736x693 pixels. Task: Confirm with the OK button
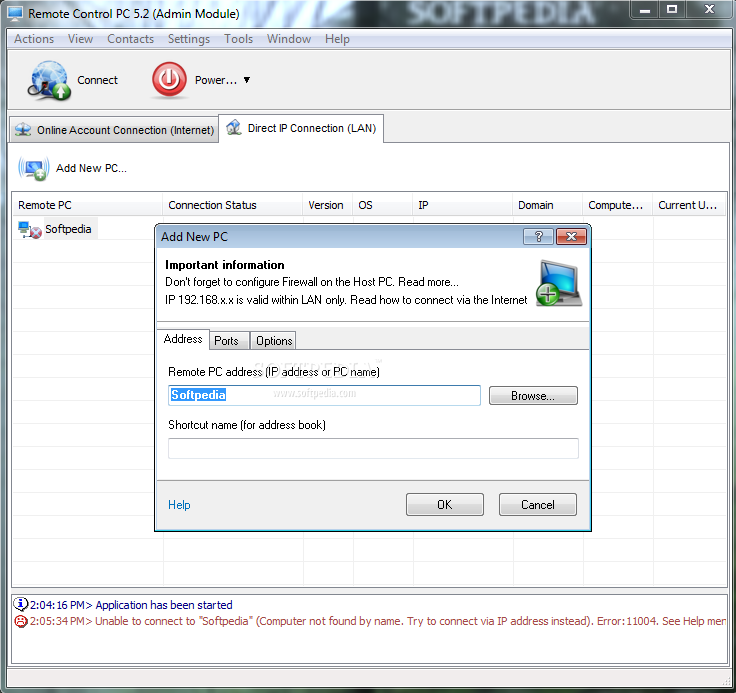click(445, 505)
